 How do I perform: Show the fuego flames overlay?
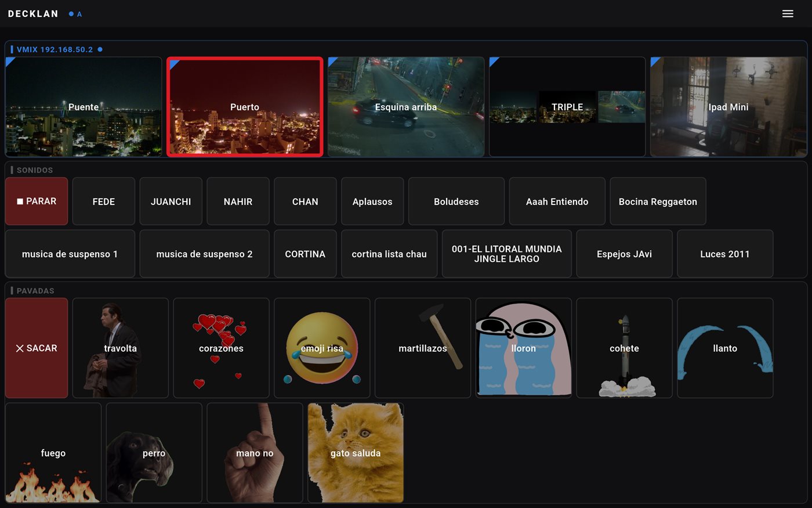(53, 453)
